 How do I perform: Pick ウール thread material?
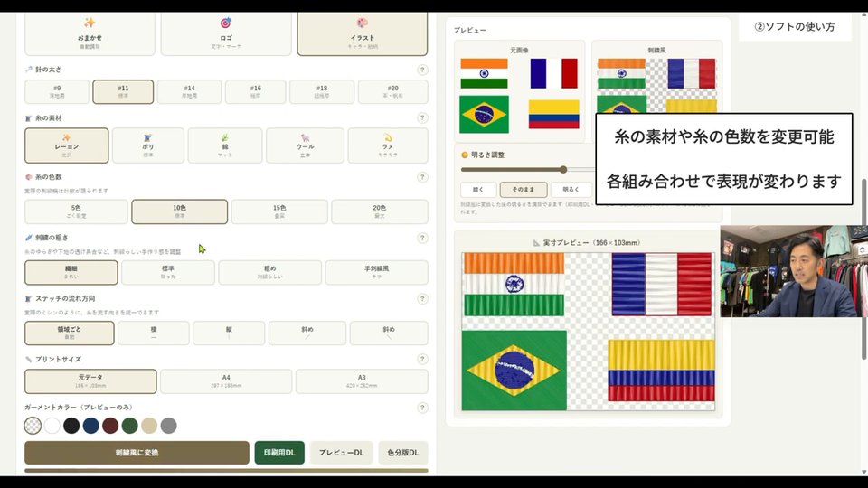pyautogui.click(x=305, y=145)
